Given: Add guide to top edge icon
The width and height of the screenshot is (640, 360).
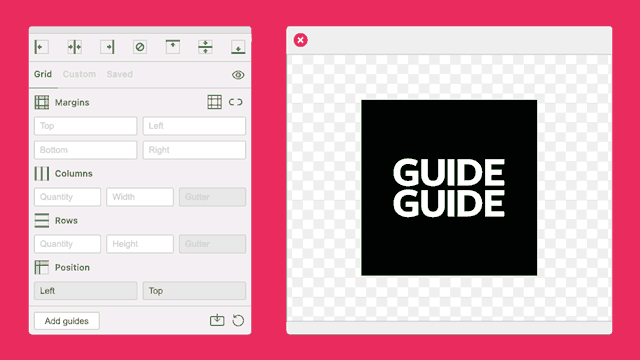Looking at the screenshot, I should 173,47.
